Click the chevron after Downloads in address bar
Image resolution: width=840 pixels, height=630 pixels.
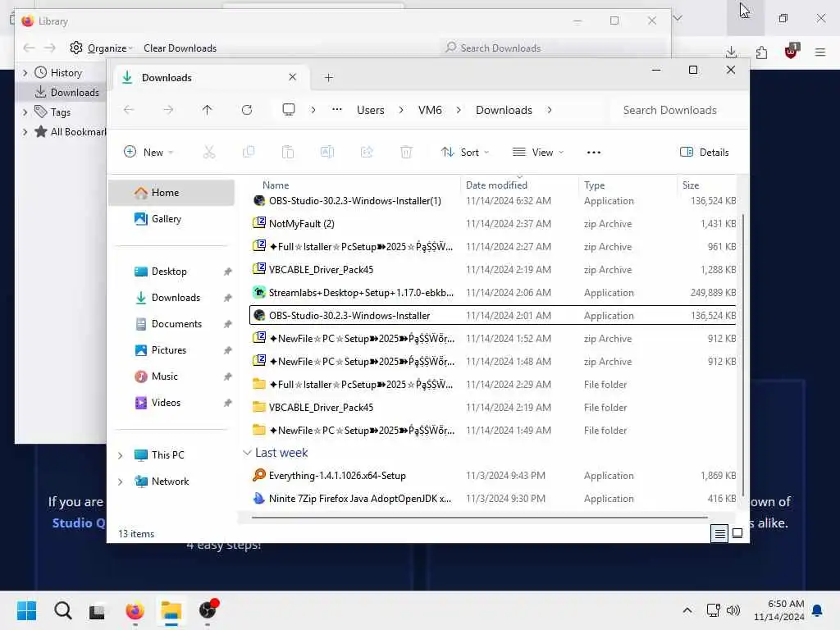(550, 110)
